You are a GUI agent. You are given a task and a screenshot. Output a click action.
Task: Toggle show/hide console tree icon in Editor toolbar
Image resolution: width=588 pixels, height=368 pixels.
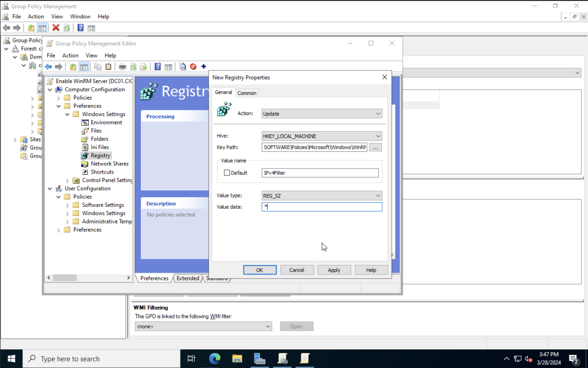pyautogui.click(x=84, y=66)
